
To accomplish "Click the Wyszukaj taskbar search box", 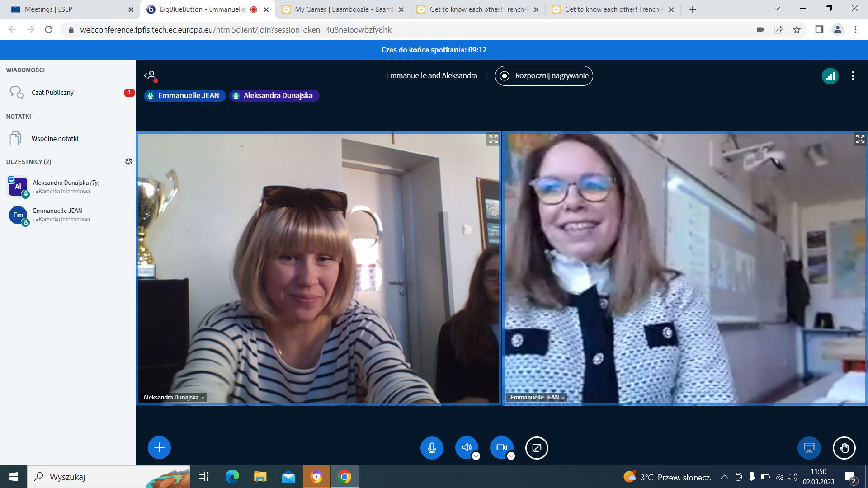I will [108, 477].
